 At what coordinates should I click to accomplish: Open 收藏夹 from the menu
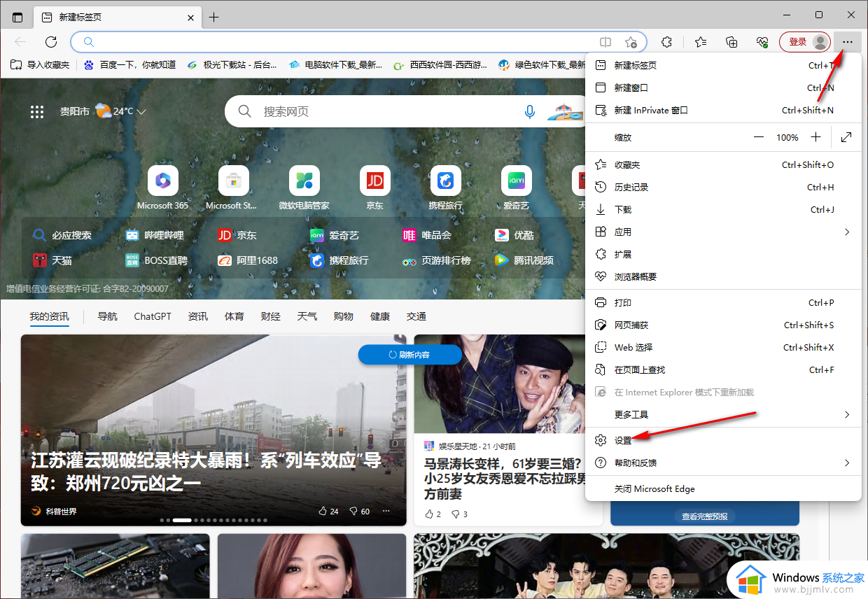pos(723,164)
